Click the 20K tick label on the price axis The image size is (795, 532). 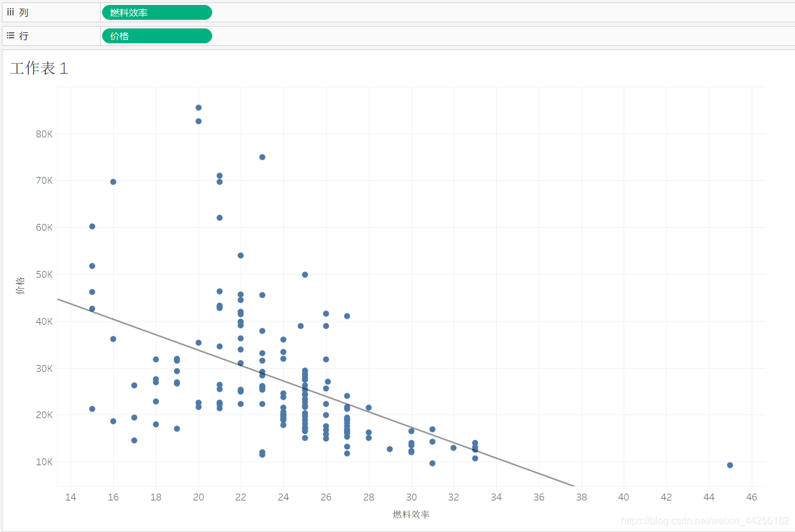(x=43, y=415)
